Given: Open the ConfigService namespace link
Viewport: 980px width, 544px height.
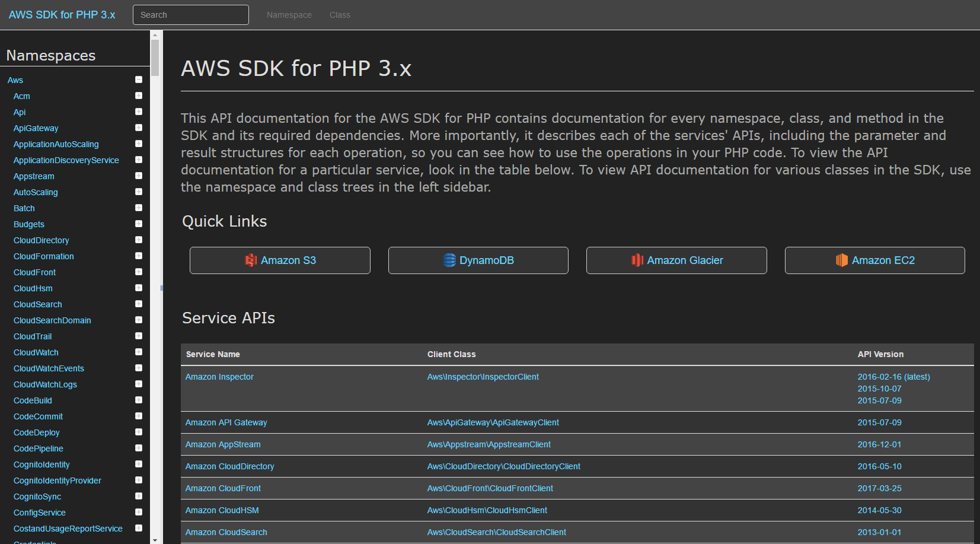Looking at the screenshot, I should click(x=40, y=513).
